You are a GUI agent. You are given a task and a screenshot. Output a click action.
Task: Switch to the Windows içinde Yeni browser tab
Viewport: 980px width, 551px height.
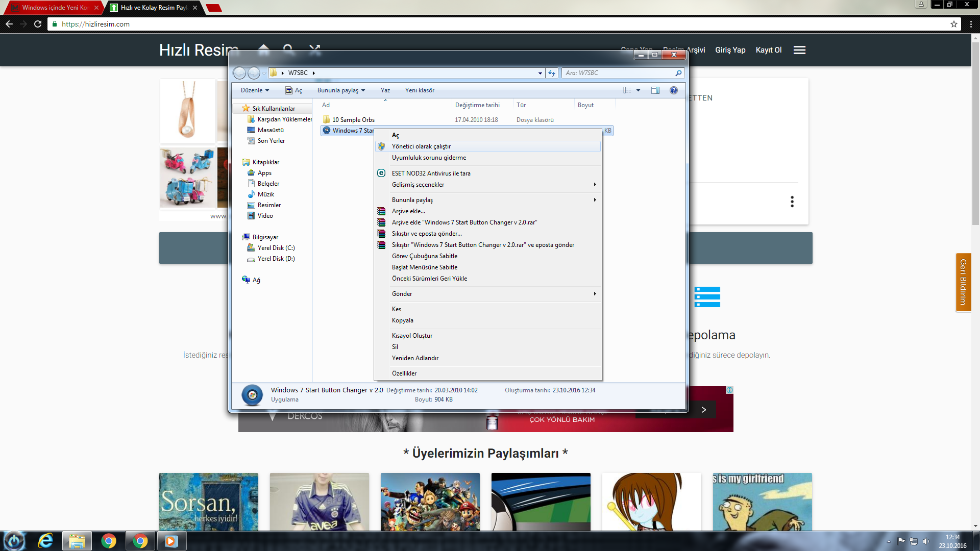coord(54,8)
